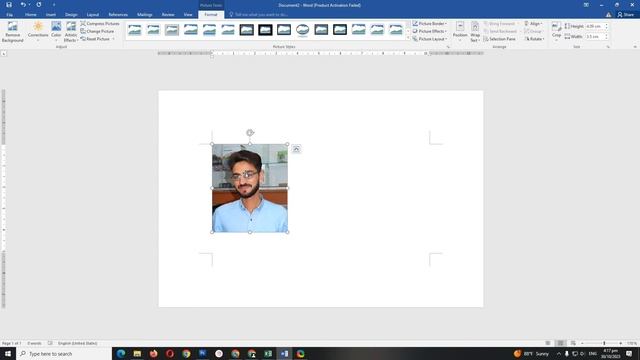Open the Selection Pane
640x360 pixels.
(500, 39)
